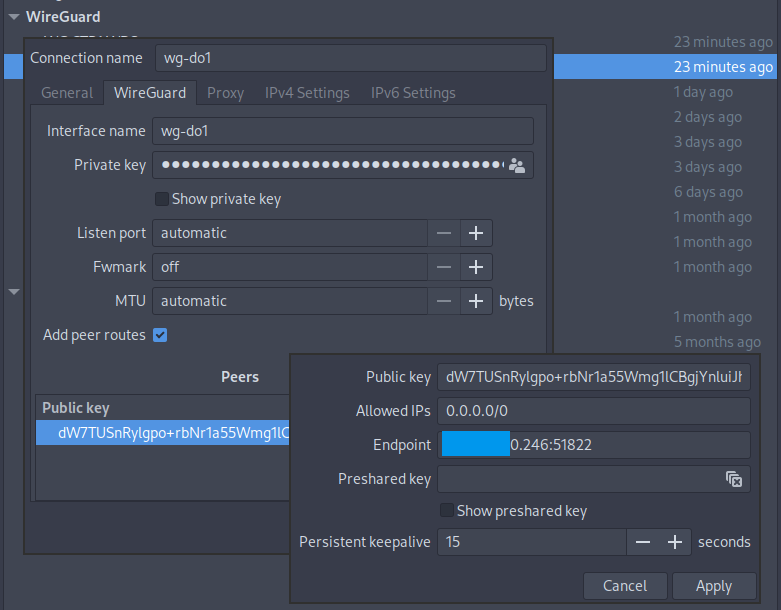The width and height of the screenshot is (781, 610).
Task: Focus the Listen port field
Action: tap(290, 233)
